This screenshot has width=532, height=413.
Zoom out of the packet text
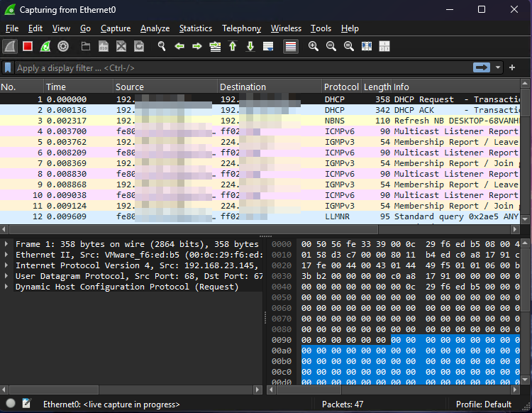click(331, 46)
